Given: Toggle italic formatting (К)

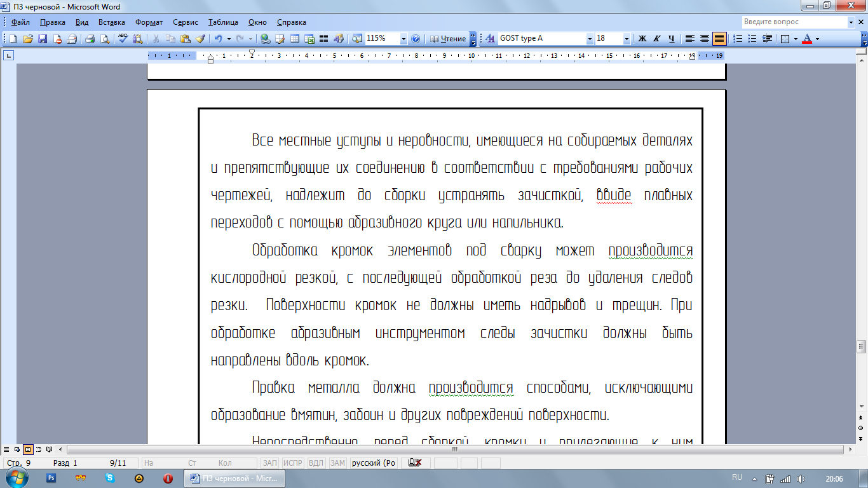Looking at the screenshot, I should 657,39.
